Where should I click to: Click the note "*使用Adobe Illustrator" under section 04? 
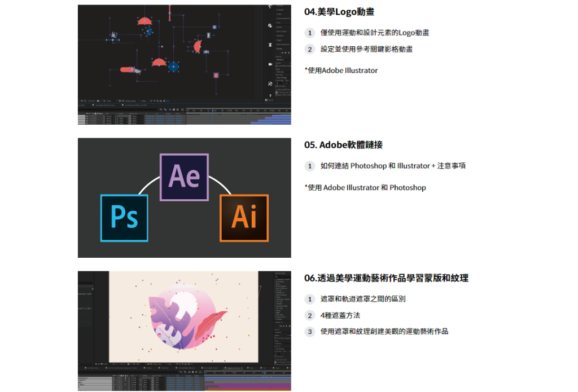[341, 71]
